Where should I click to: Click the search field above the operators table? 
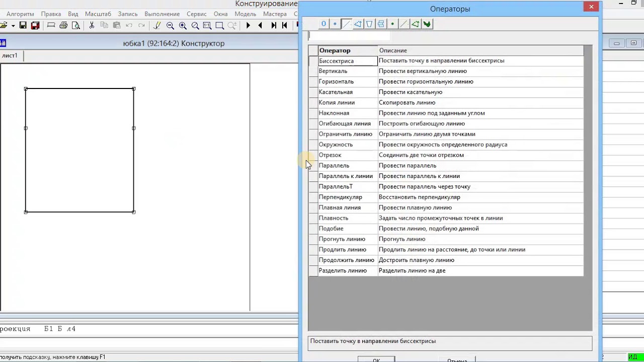(349, 36)
